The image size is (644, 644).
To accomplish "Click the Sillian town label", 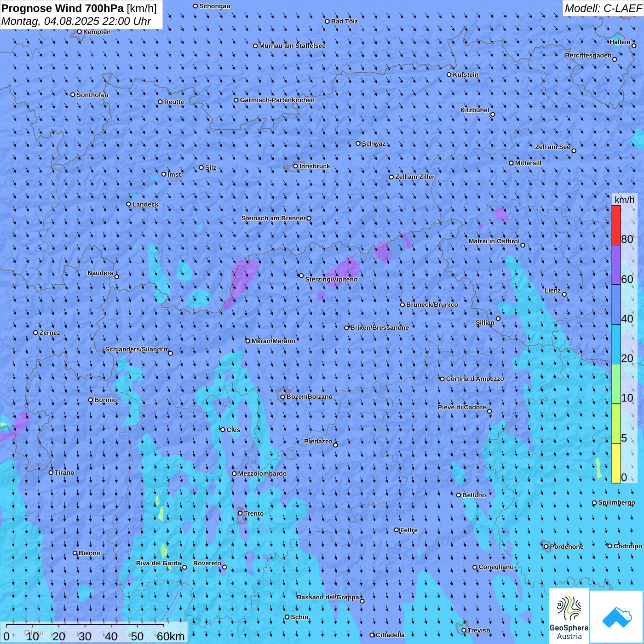I will (485, 322).
